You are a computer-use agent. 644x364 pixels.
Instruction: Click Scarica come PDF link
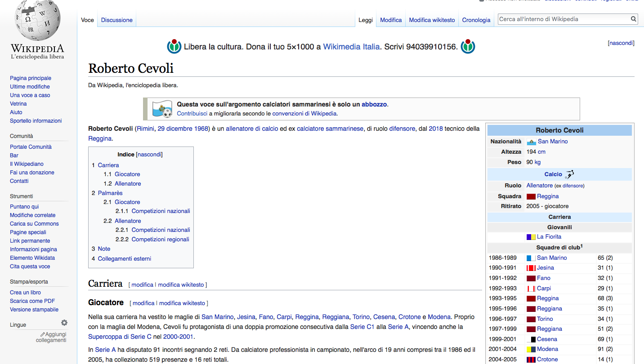pos(32,301)
